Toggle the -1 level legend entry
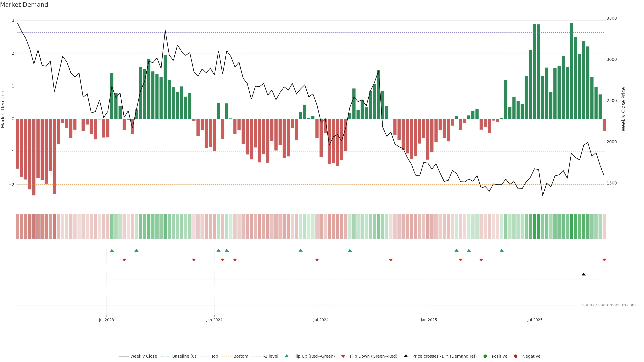This screenshot has height=362, width=644. pyautogui.click(x=271, y=356)
